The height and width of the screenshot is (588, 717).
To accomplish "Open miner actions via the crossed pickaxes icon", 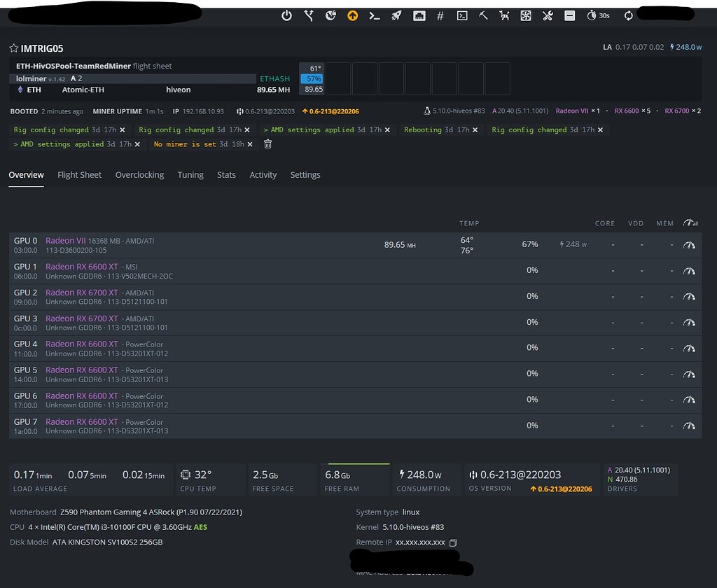I will [505, 15].
